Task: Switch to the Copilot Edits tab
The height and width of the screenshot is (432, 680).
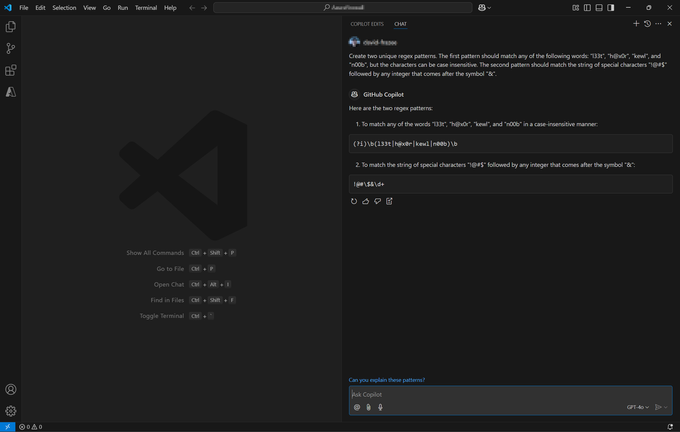Action: click(367, 24)
